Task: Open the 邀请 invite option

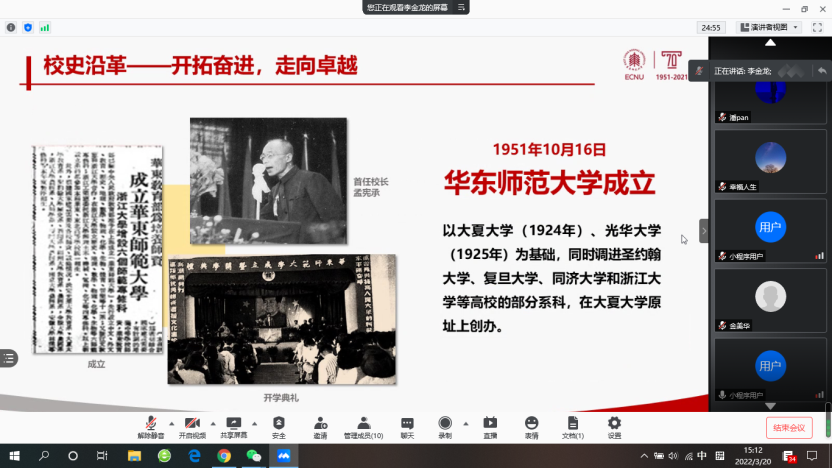Action: pyautogui.click(x=320, y=427)
